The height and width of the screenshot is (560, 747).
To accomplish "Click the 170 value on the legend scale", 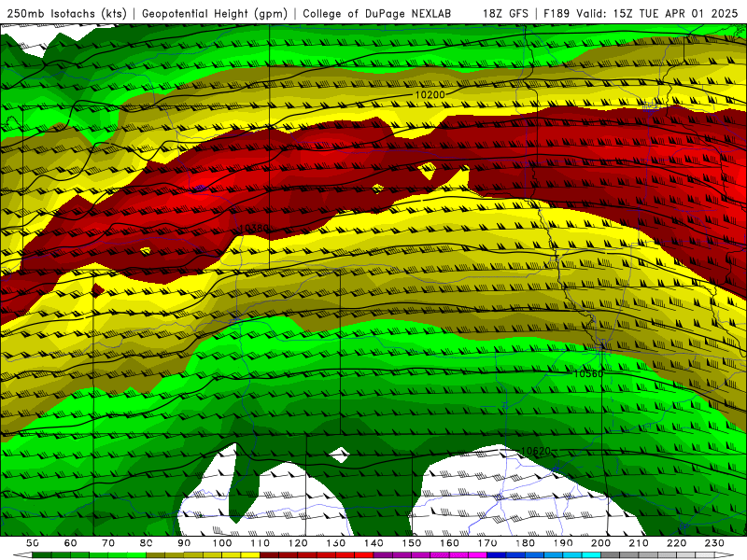I will coord(486,543).
